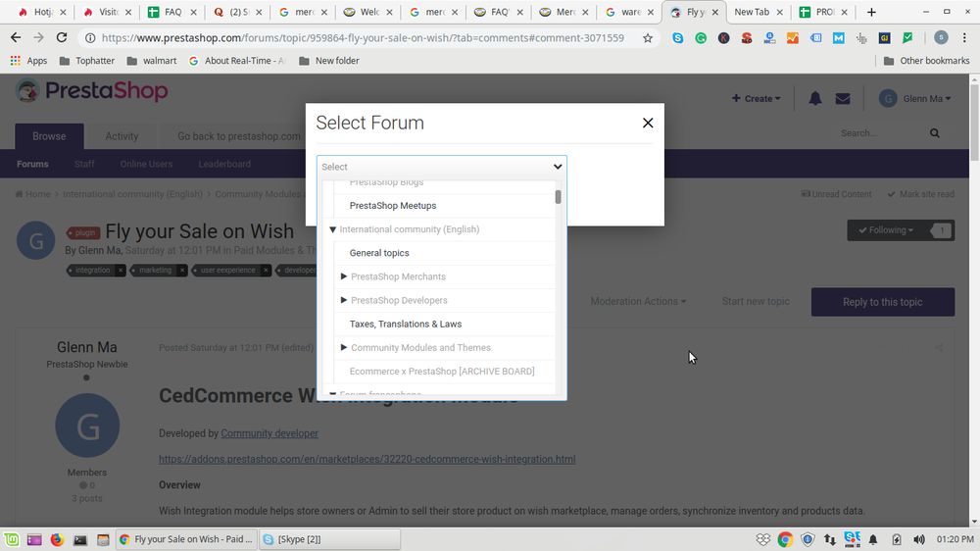
Task: Choose PrestaShop Meetups forum
Action: [393, 206]
